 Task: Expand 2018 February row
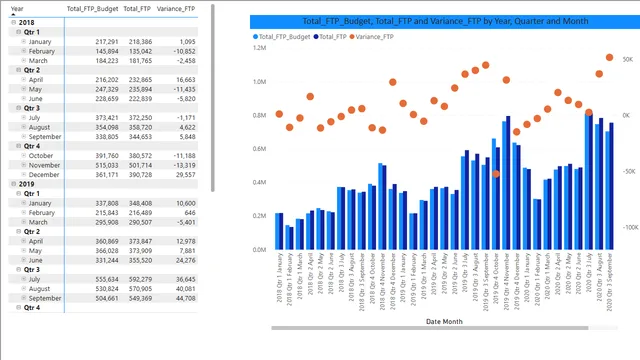point(24,51)
